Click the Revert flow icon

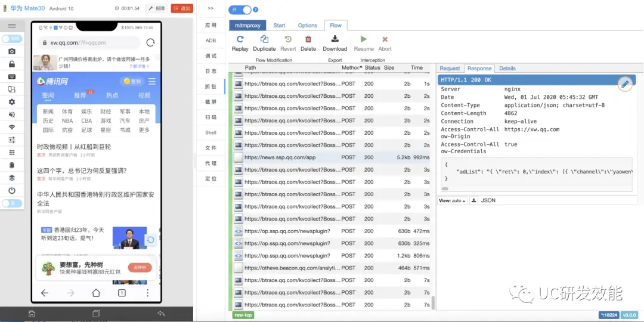(x=288, y=39)
